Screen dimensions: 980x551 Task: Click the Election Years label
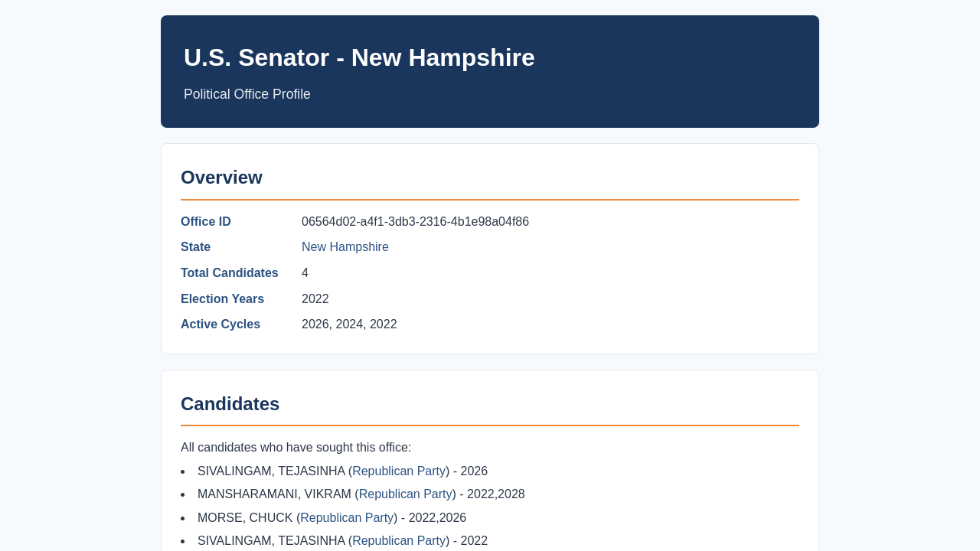[x=222, y=299]
